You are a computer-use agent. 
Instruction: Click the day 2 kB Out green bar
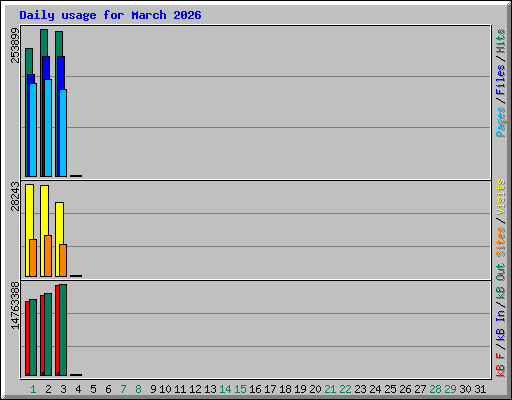pyautogui.click(x=48, y=334)
